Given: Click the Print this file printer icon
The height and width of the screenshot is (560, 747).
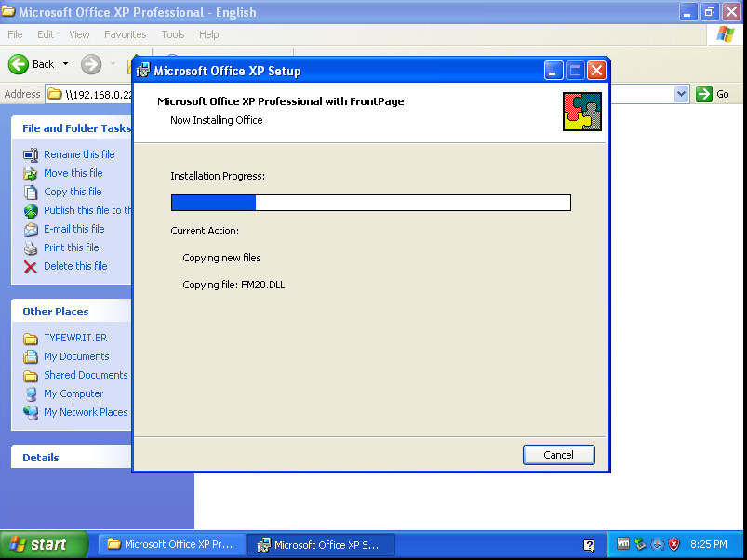Looking at the screenshot, I should point(31,247).
